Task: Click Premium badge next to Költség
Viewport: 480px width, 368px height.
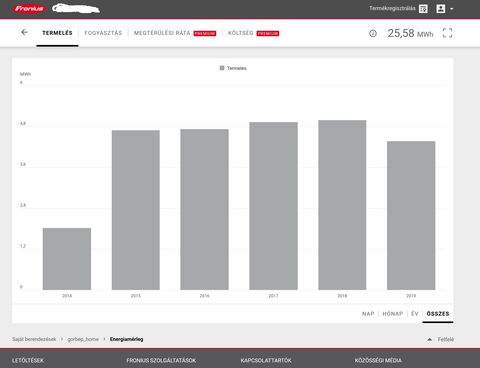Action: pos(268,33)
